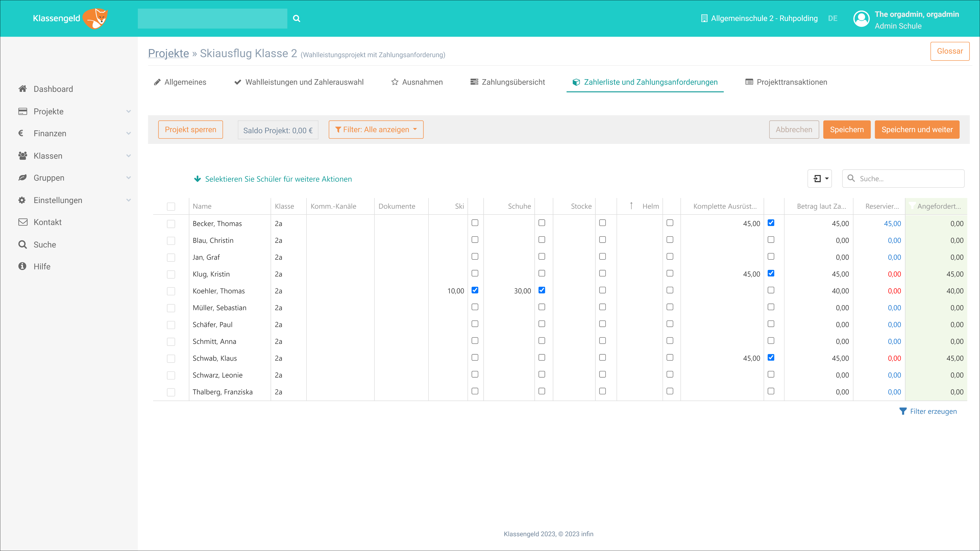Click the Dashboard home icon
Image resolution: width=980 pixels, height=551 pixels.
pos(22,88)
